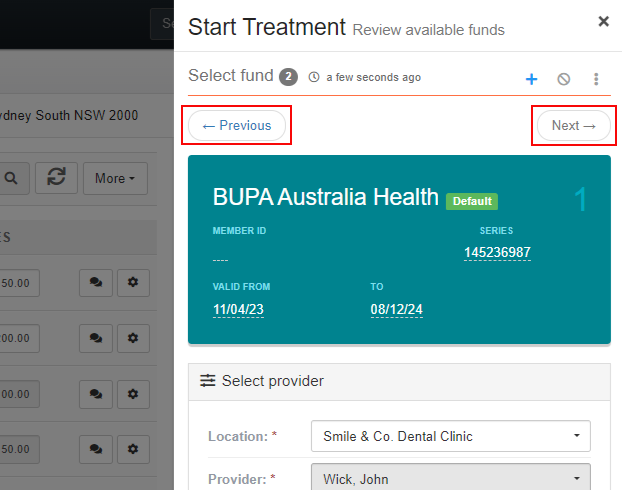Edit valid to date 08/12/24
The height and width of the screenshot is (490, 622).
(x=396, y=309)
